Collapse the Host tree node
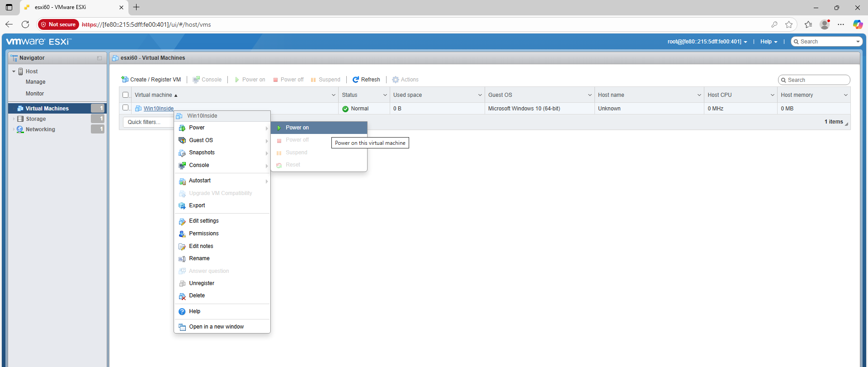 point(14,71)
